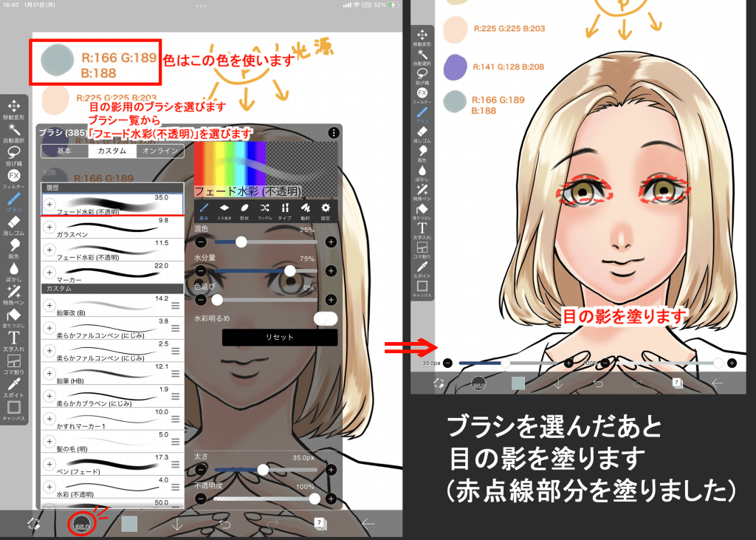756x540 pixels.
Task: Select the 鉛筆 (HB) brush
Action: 112,374
